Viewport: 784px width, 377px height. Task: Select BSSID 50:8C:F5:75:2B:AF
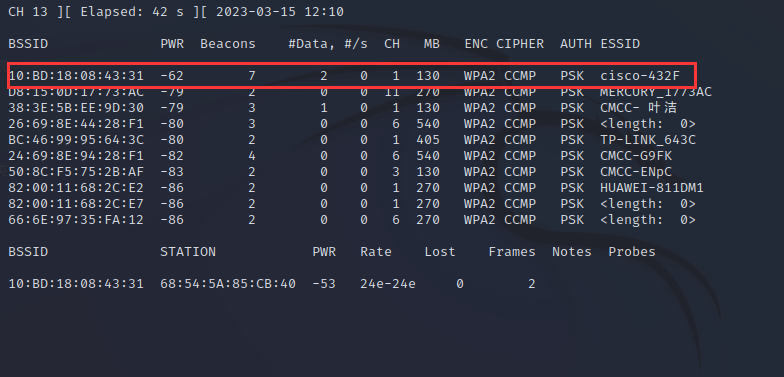tap(76, 172)
